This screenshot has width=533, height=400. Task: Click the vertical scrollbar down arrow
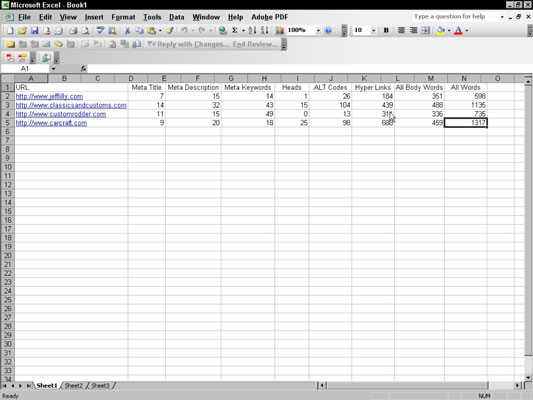[x=528, y=377]
